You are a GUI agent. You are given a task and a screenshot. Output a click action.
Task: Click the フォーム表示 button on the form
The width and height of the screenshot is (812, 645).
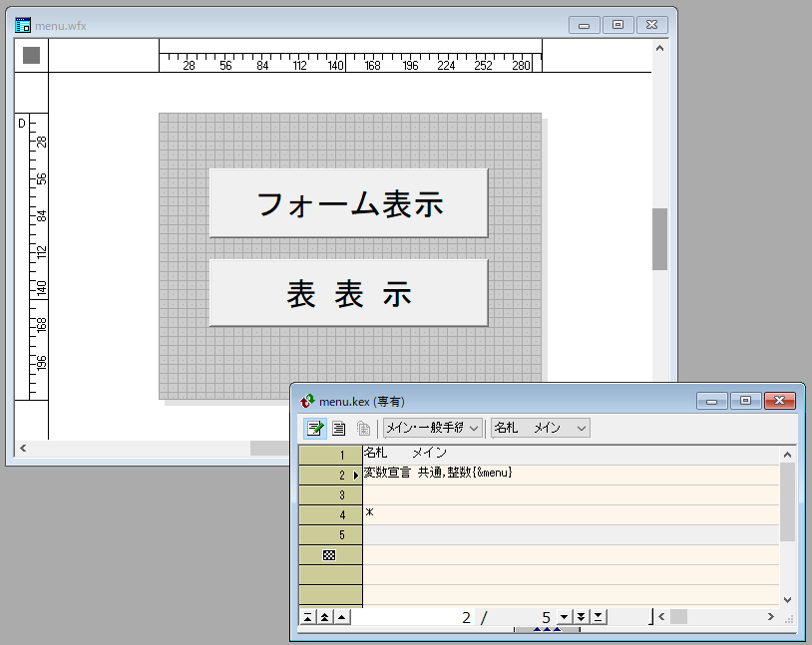point(348,203)
